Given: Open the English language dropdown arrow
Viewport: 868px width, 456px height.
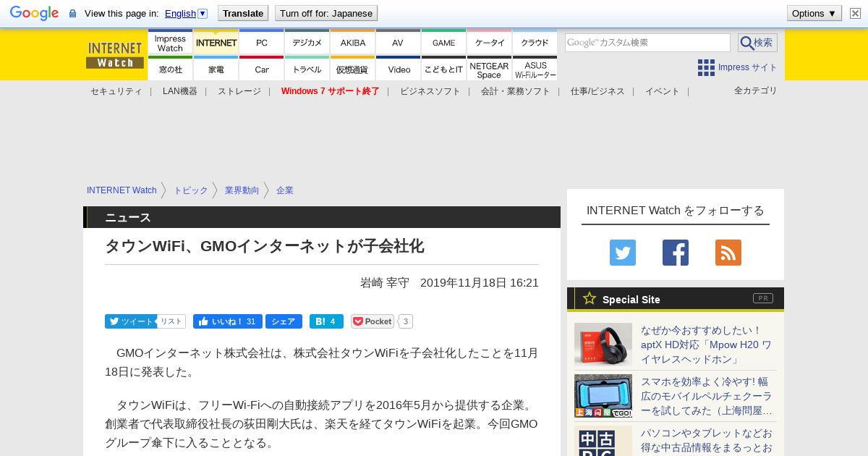Looking at the screenshot, I should point(203,13).
